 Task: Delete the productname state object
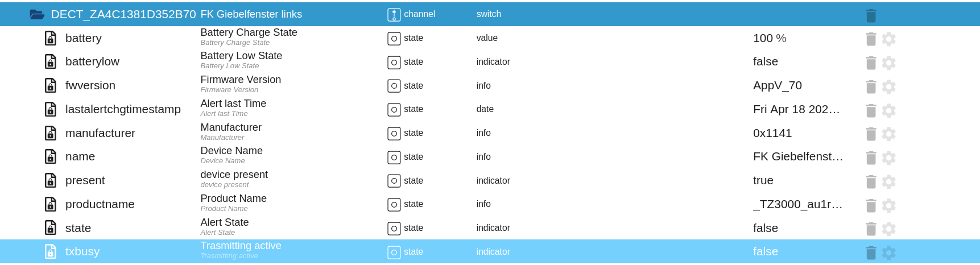[871, 205]
